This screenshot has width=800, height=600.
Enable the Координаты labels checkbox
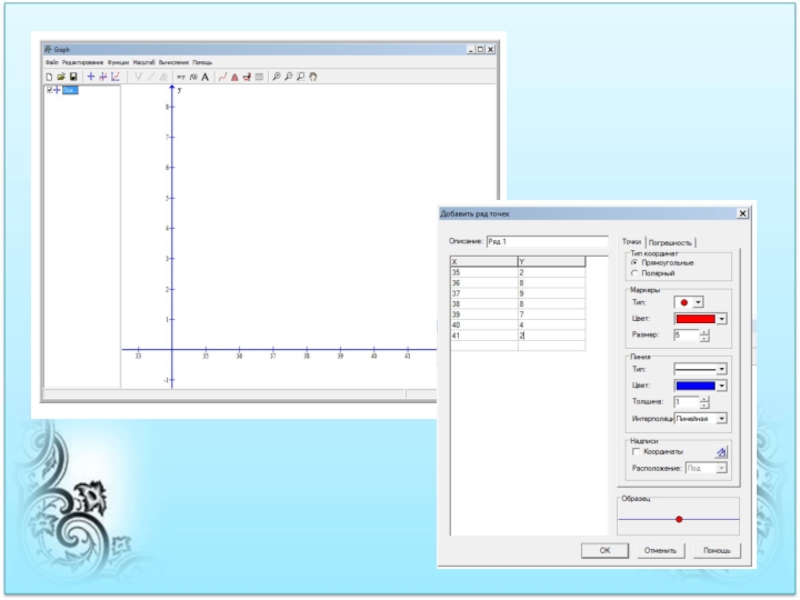coord(634,452)
